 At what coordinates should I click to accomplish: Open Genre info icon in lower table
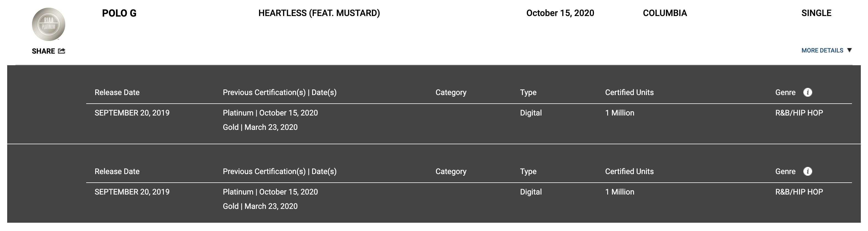pos(807,171)
